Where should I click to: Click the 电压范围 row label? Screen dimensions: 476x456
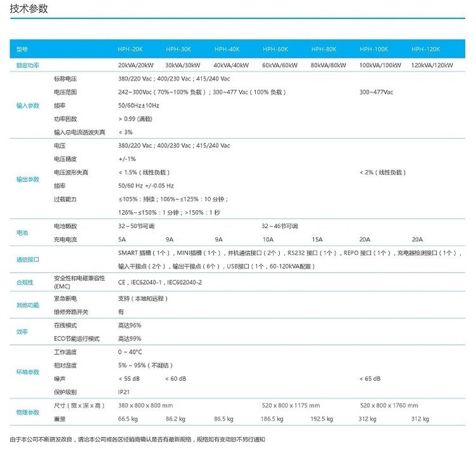coord(65,92)
